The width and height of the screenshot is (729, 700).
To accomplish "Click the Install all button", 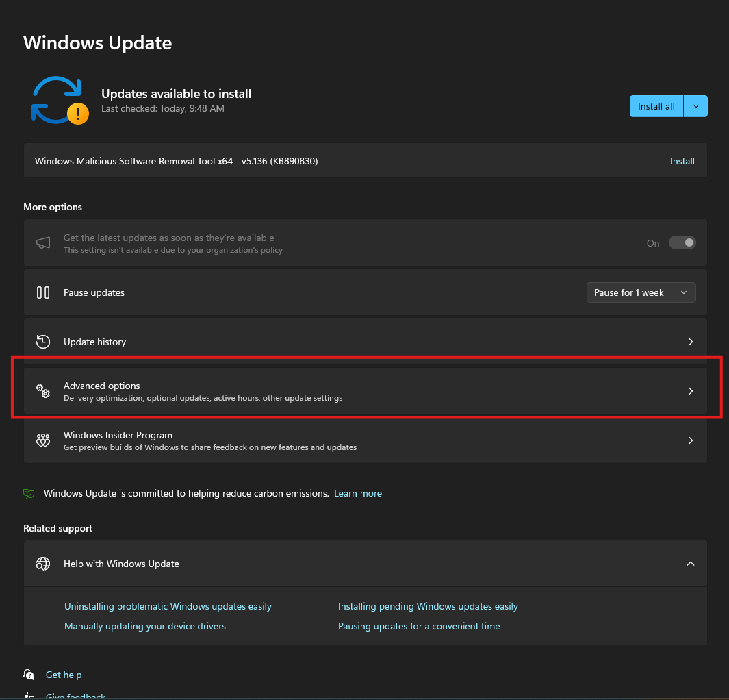I will click(656, 106).
